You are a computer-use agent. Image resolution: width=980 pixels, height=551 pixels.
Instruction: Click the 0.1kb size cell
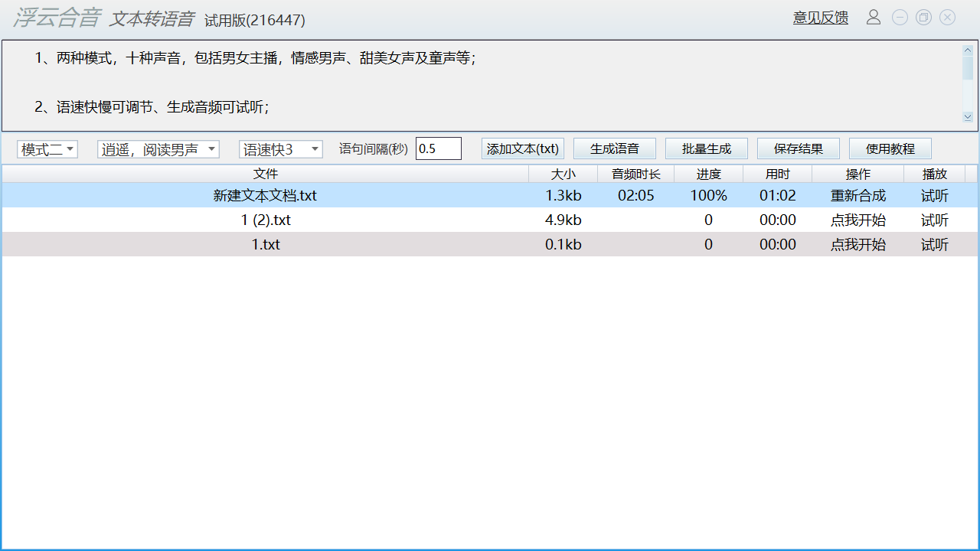pyautogui.click(x=563, y=245)
